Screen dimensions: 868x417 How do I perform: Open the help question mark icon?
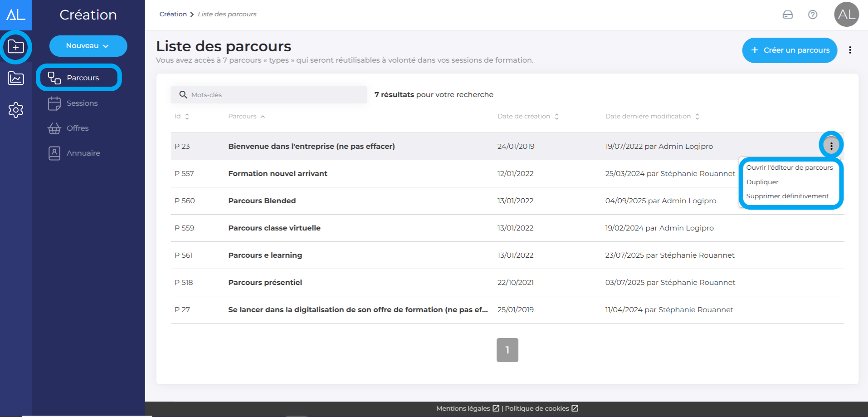click(813, 15)
